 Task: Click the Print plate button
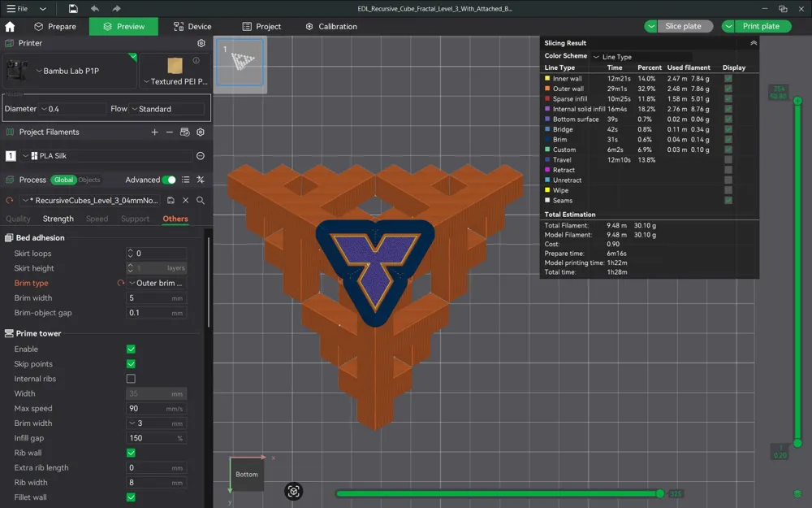point(762,27)
